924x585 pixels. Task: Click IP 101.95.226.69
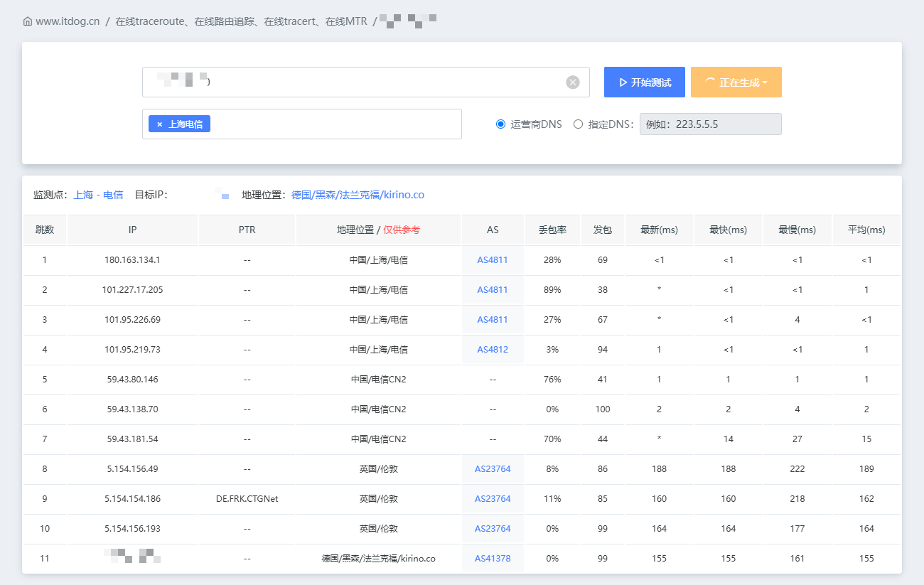(x=132, y=320)
